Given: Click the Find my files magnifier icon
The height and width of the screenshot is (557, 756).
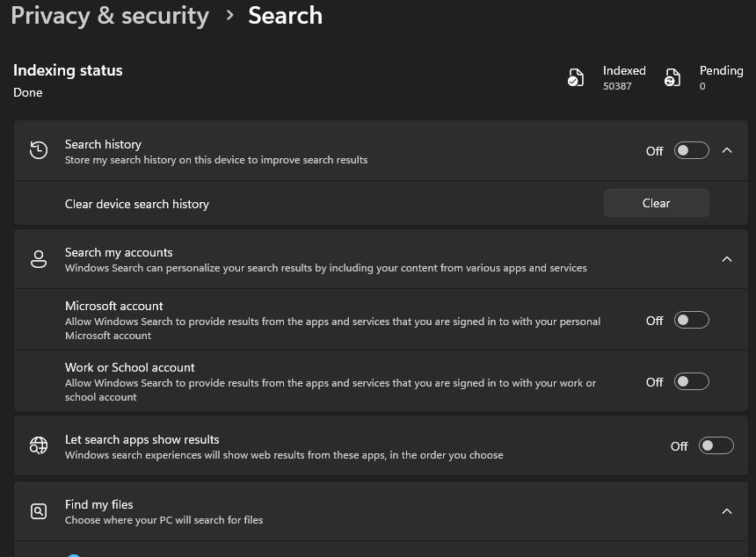Looking at the screenshot, I should tap(39, 510).
